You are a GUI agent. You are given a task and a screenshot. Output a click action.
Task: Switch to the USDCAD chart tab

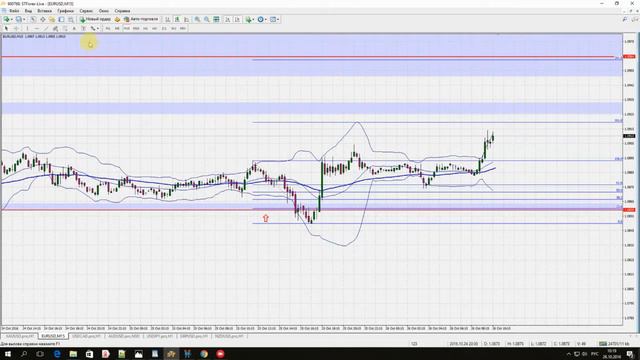coord(86,336)
